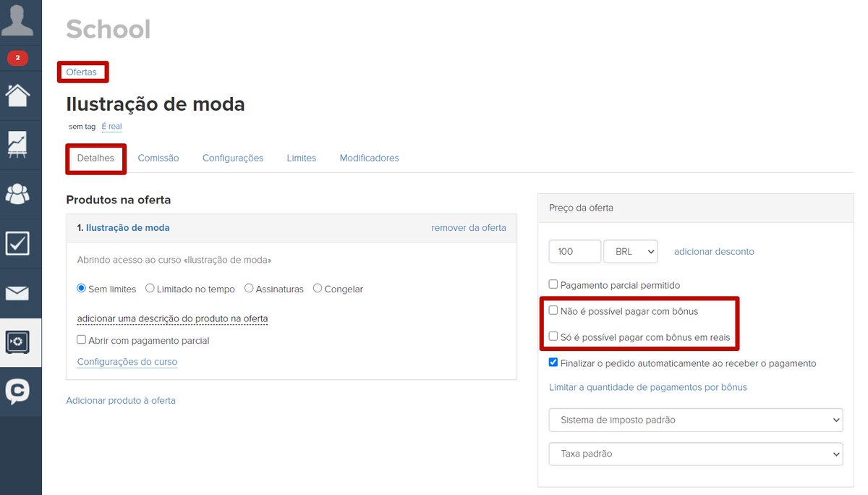This screenshot has width=868, height=495.
Task: Open the chat bubble C icon
Action: 17,392
